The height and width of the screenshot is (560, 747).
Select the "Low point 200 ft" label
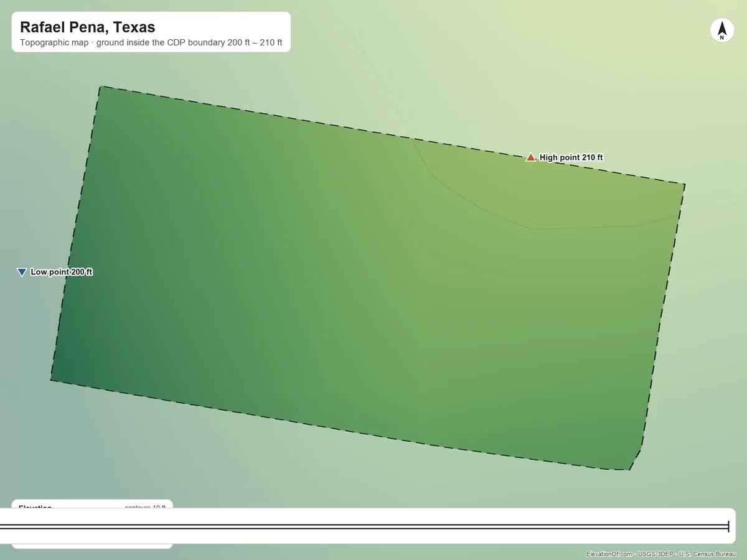[62, 272]
